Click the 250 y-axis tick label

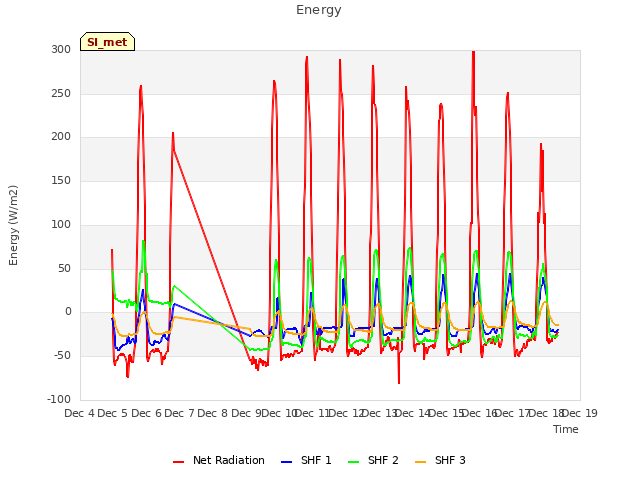[61, 93]
